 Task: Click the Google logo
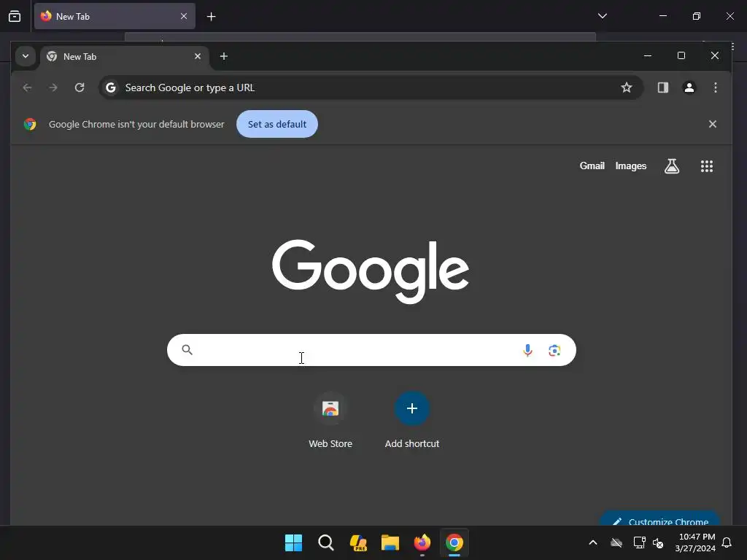[x=371, y=271]
